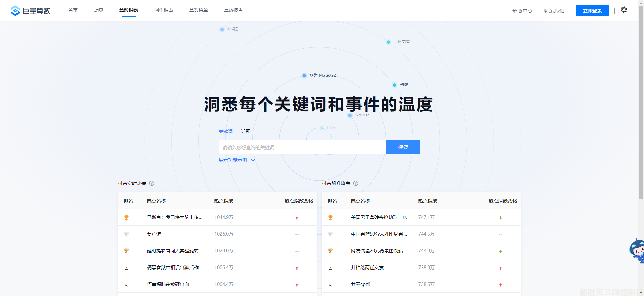
Task: Click red up arrow for 井雯cp感
Action: 500,285
